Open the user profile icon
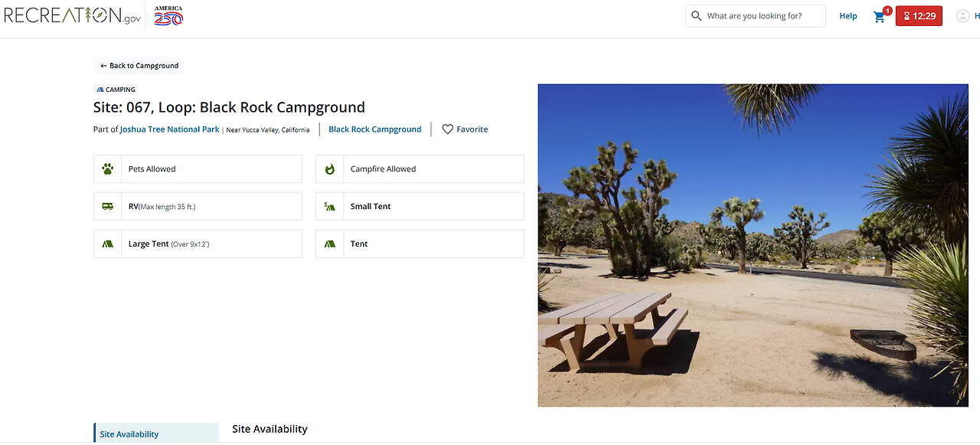 (962, 16)
